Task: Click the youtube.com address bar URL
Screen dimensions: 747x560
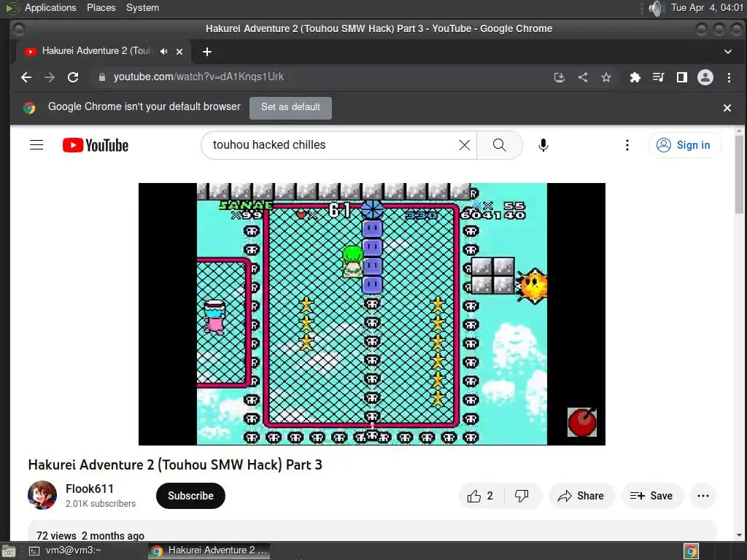Action: click(x=198, y=77)
